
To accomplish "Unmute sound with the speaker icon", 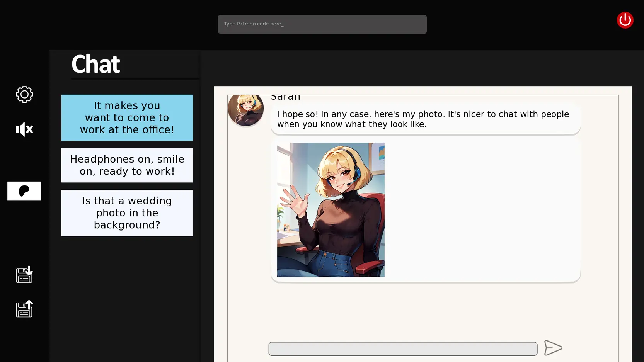I will (x=24, y=129).
